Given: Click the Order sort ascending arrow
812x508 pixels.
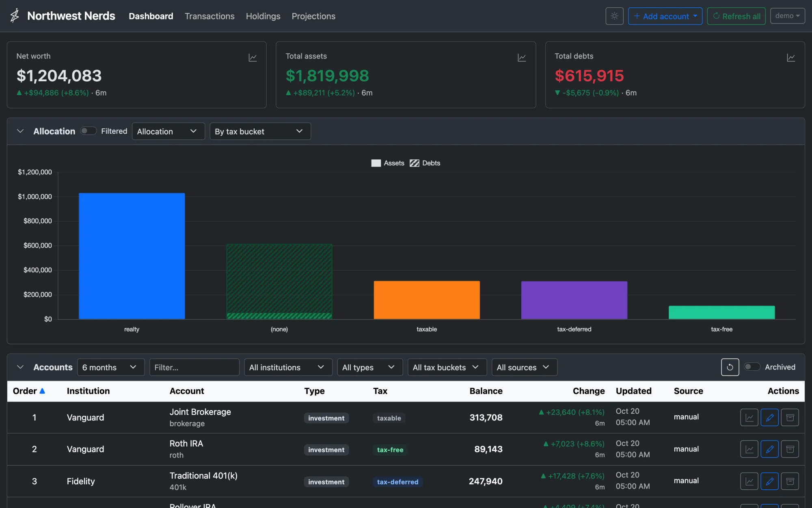Looking at the screenshot, I should (42, 391).
